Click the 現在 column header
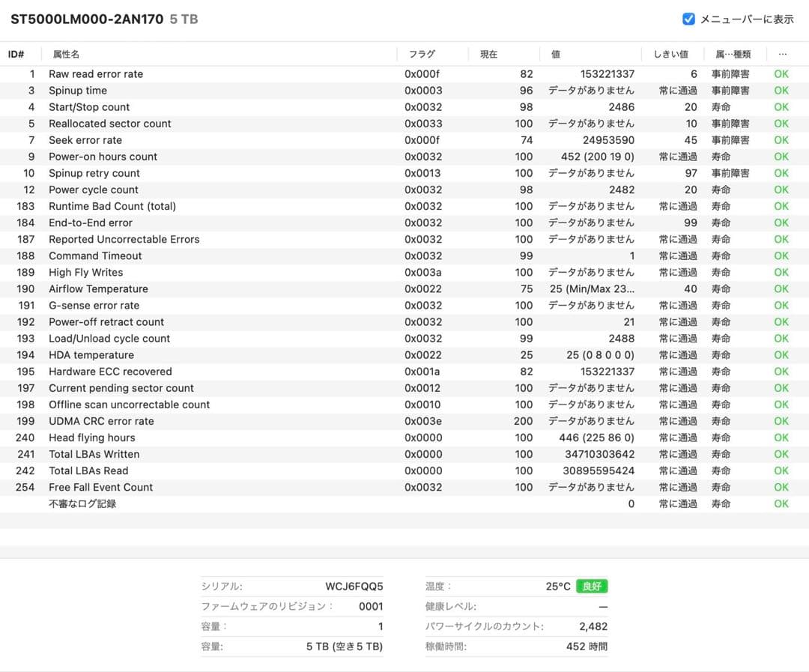This screenshot has width=809, height=672. pos(488,54)
